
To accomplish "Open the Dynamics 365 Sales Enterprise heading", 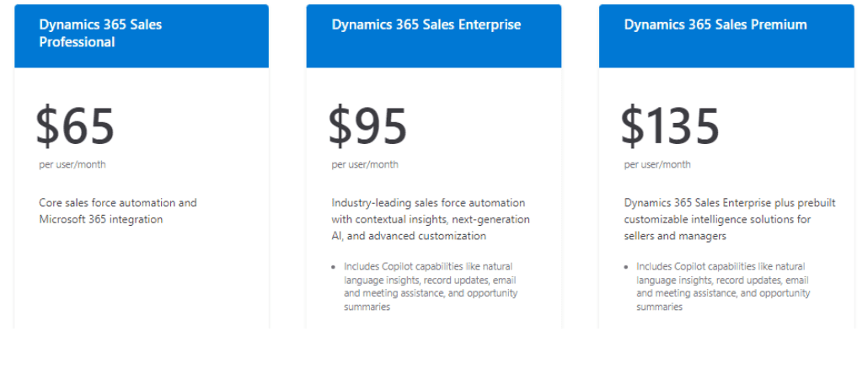I will point(426,25).
